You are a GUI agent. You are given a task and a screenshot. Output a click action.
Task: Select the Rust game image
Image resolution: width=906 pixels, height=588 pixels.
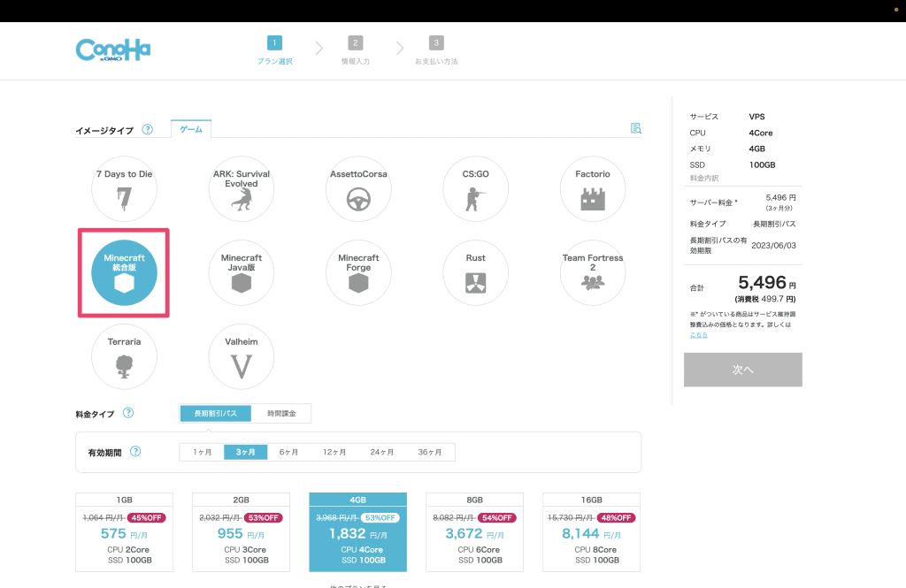(475, 272)
